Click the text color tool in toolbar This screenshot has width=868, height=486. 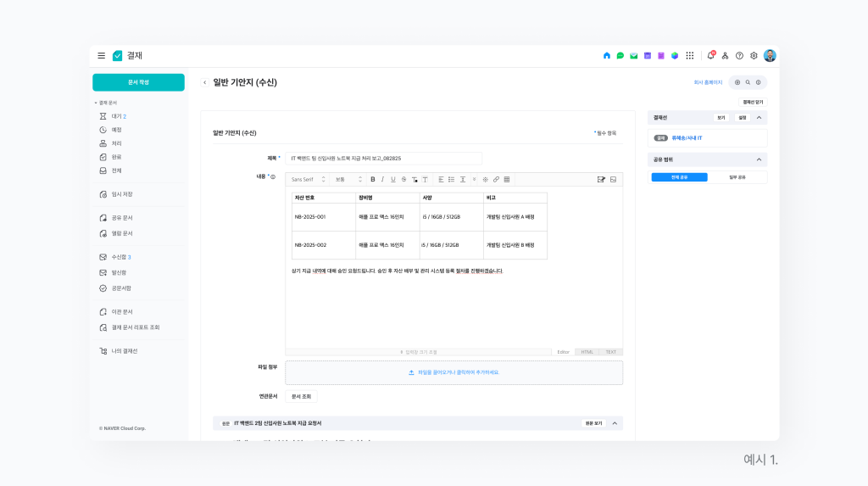point(415,179)
